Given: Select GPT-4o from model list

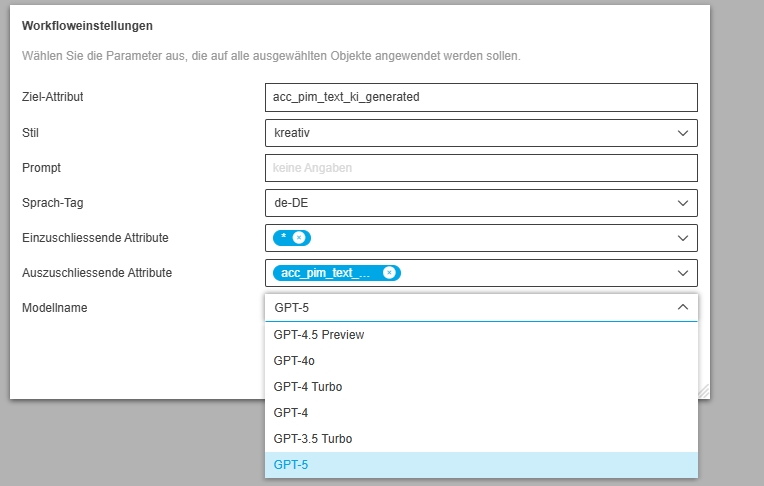Looking at the screenshot, I should click(481, 361).
